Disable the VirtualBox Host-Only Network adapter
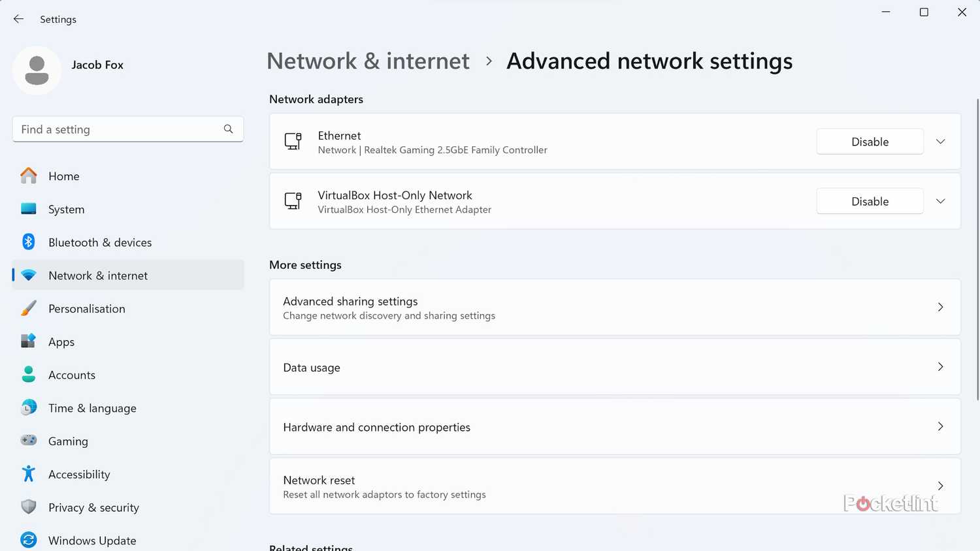The image size is (980, 551). click(x=870, y=201)
